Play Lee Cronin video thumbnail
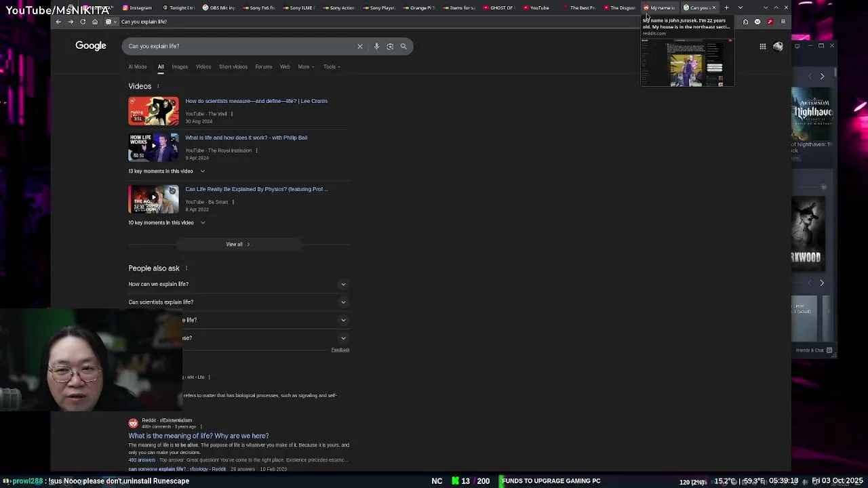 [154, 111]
